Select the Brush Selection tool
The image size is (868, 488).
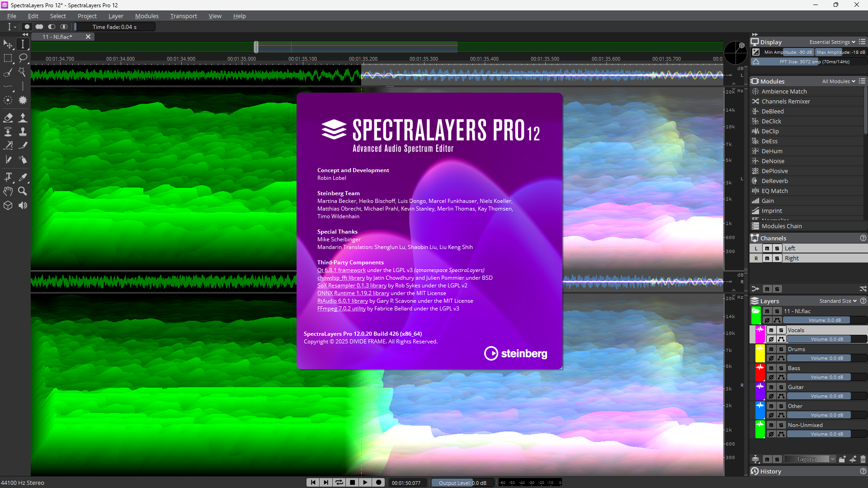(8, 72)
